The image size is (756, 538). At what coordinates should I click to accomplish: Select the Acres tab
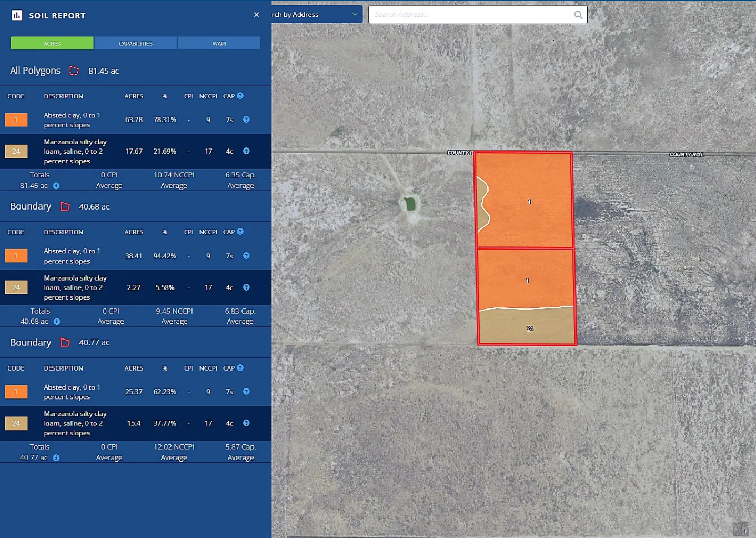click(x=52, y=43)
